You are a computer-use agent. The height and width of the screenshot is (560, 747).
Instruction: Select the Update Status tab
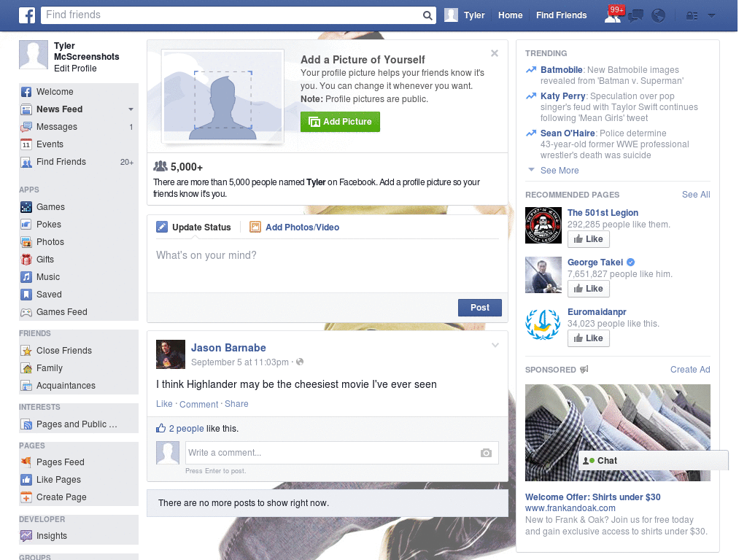(x=194, y=227)
